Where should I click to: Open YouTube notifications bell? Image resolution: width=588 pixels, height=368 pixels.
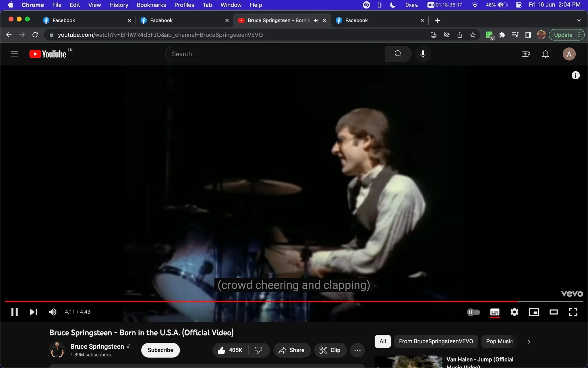tap(545, 54)
